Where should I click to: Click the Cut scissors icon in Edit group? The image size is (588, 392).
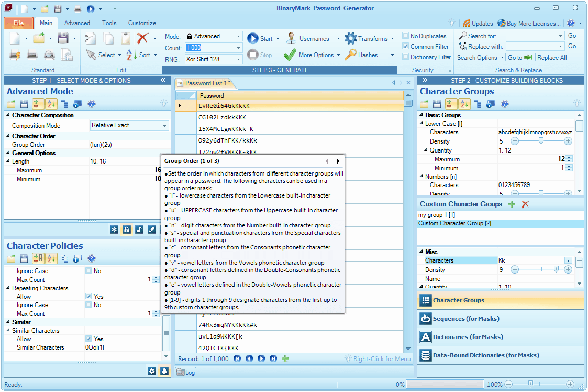point(90,38)
